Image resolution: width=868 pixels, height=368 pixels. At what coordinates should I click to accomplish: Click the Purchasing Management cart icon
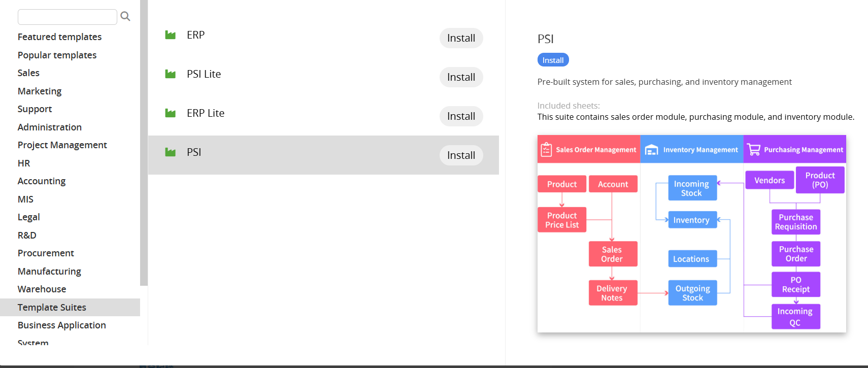pos(754,149)
